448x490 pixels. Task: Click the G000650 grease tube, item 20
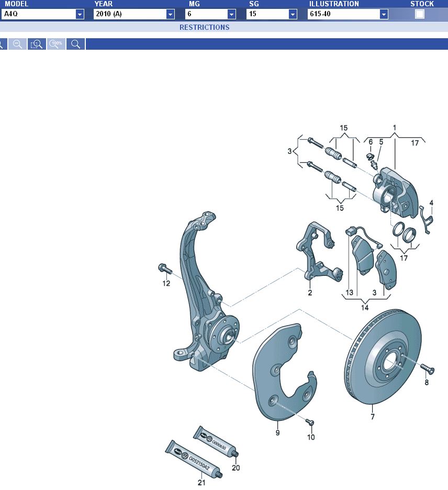[x=216, y=440]
